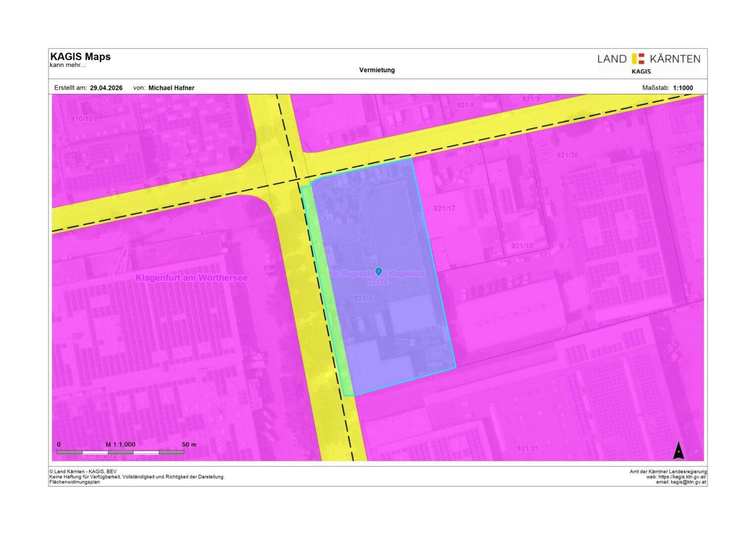Click the author name Michael Hafner
The height and width of the screenshot is (535, 756).
[171, 88]
